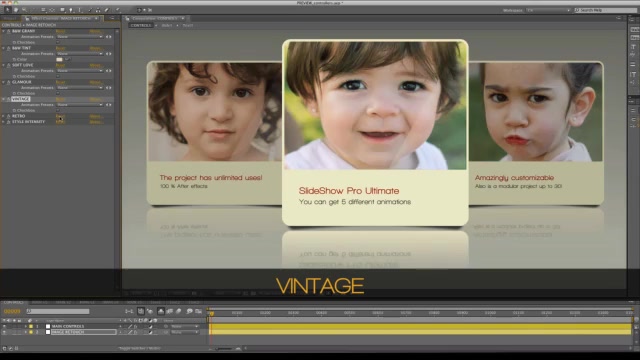Switch to the Project panel tab

pyautogui.click(x=9, y=18)
